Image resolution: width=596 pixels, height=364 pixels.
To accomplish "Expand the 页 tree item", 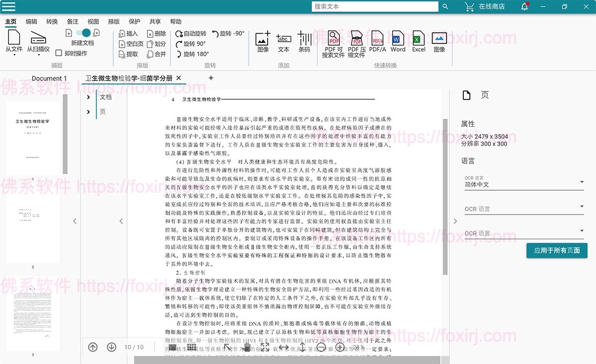I will (x=88, y=112).
